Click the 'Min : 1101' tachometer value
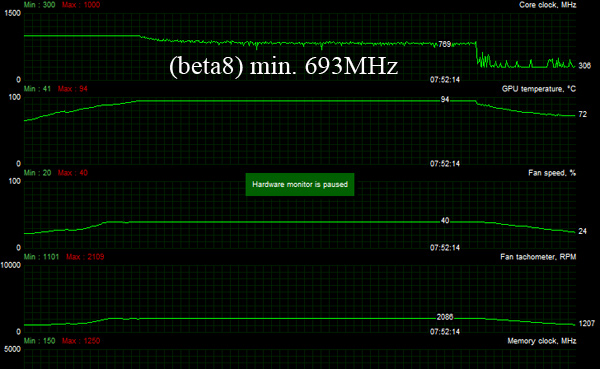This screenshot has height=369, width=600. 41,257
